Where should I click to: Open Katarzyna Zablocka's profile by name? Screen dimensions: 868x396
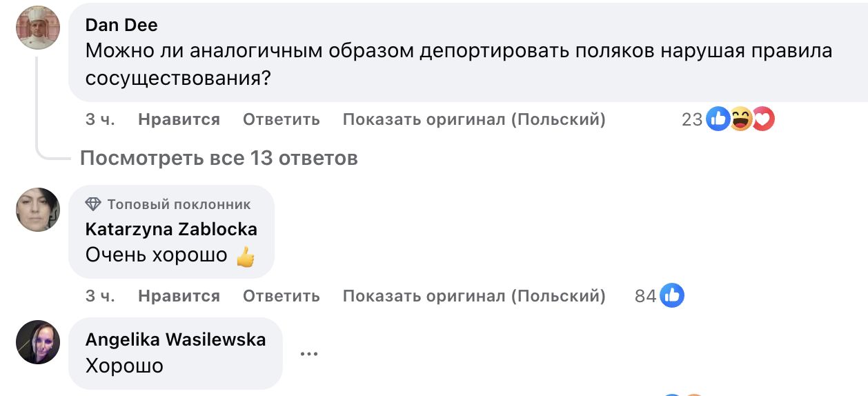click(x=171, y=229)
